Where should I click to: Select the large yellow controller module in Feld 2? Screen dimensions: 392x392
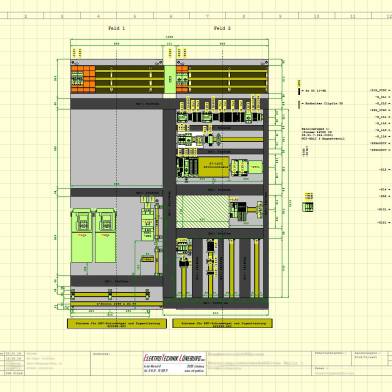click(214, 166)
